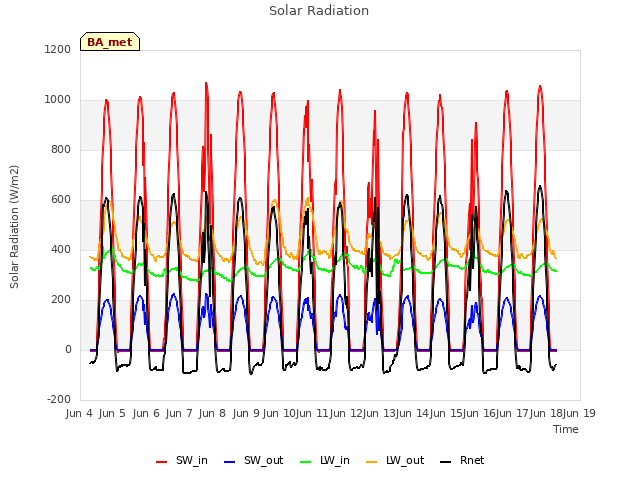Click the 1200 y-axis tick label
640x480 pixels.
click(58, 49)
